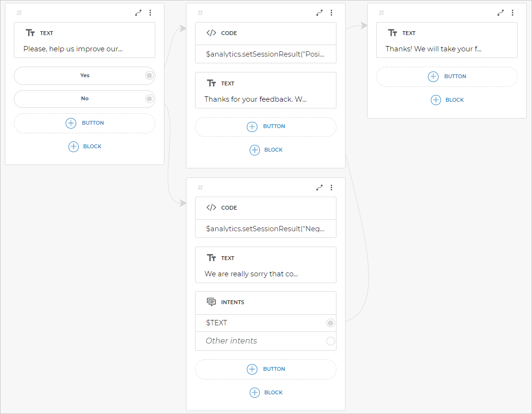The width and height of the screenshot is (532, 414).
Task: Click connection icon on the Negative code screen
Action: 319,188
